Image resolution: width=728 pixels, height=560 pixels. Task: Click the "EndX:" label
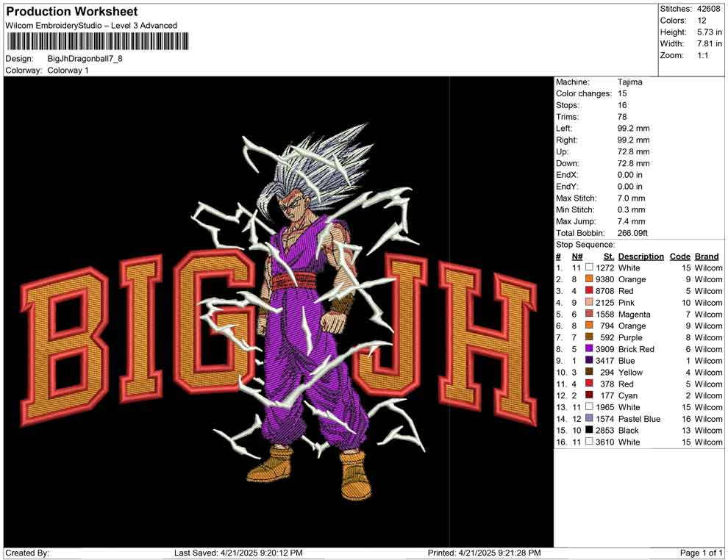[567, 174]
